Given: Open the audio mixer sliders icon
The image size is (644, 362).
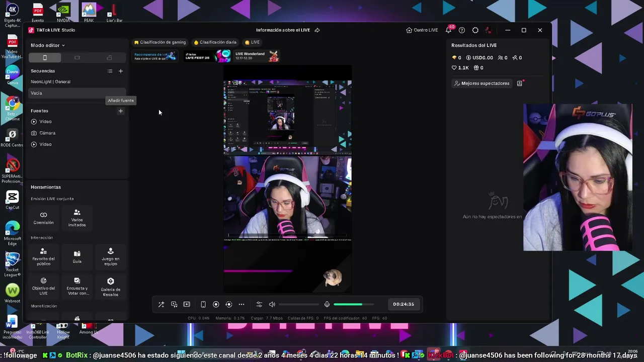Looking at the screenshot, I should pyautogui.click(x=259, y=304).
